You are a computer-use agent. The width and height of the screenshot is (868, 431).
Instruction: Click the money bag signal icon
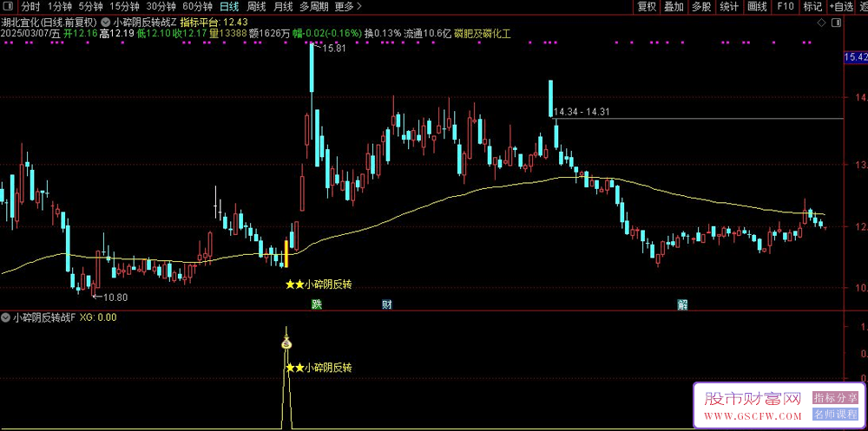(286, 343)
